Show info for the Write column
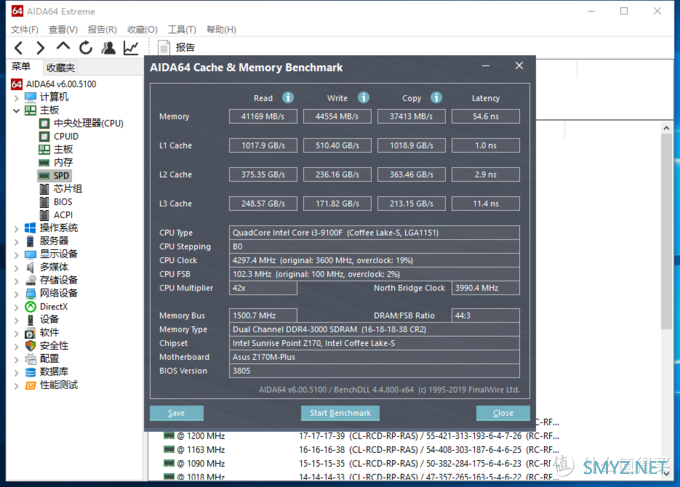680x487 pixels. tap(363, 98)
